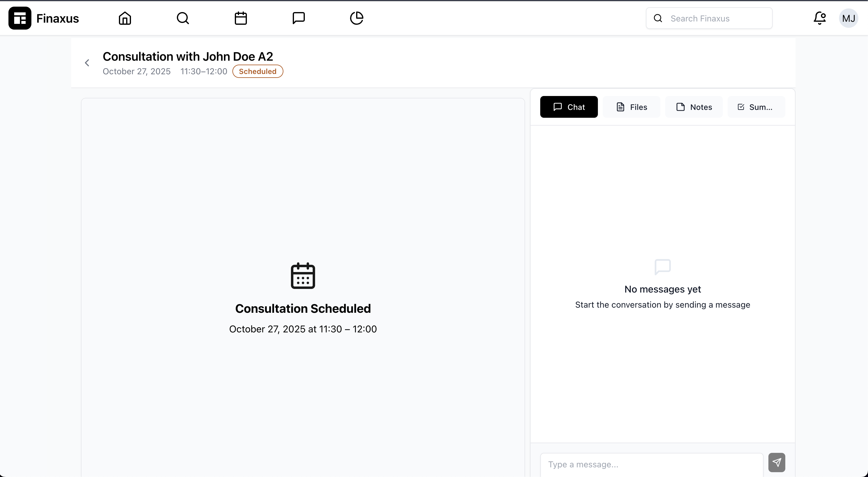This screenshot has width=868, height=477.
Task: Select the Search icon in navbar
Action: point(182,18)
